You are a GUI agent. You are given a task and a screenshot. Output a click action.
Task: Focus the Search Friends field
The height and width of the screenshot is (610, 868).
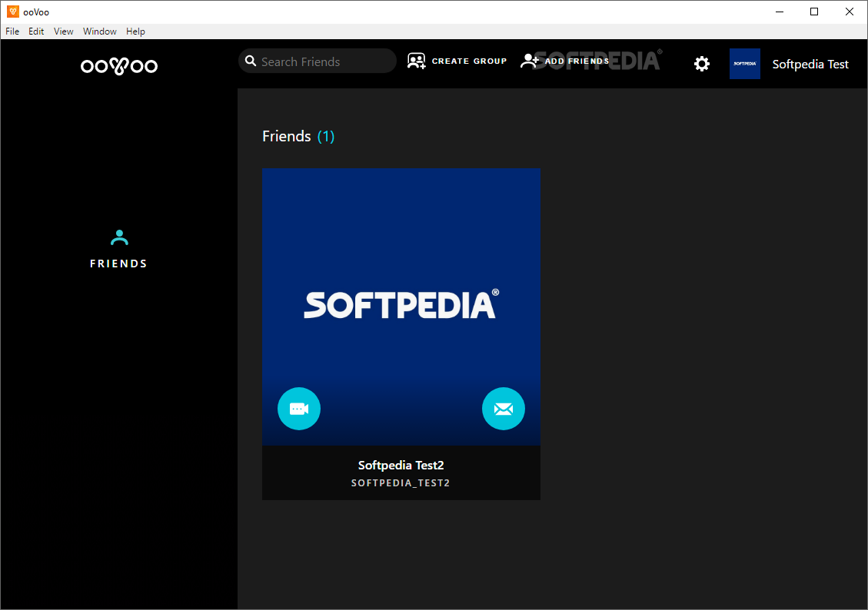[x=318, y=61]
